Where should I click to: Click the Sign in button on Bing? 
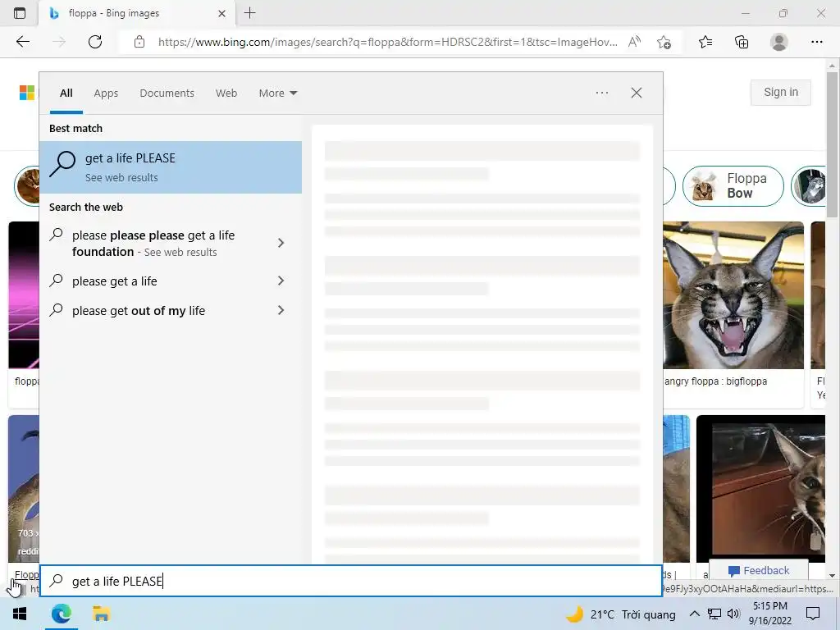pos(781,92)
